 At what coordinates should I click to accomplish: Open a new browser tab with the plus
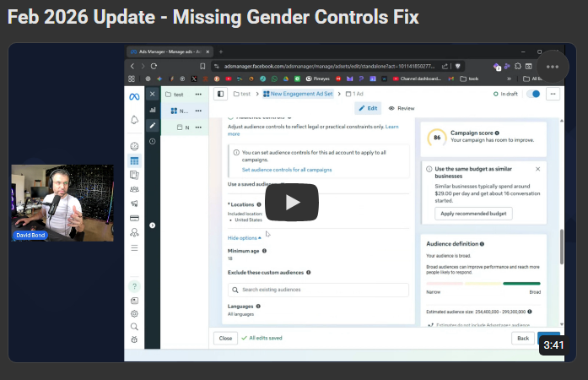[221, 52]
